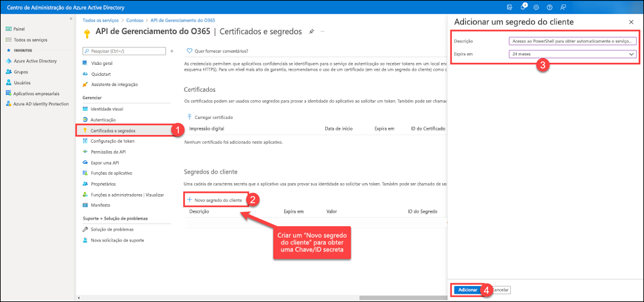Open Manifesto menu item
The width and height of the screenshot is (644, 302).
100,205
